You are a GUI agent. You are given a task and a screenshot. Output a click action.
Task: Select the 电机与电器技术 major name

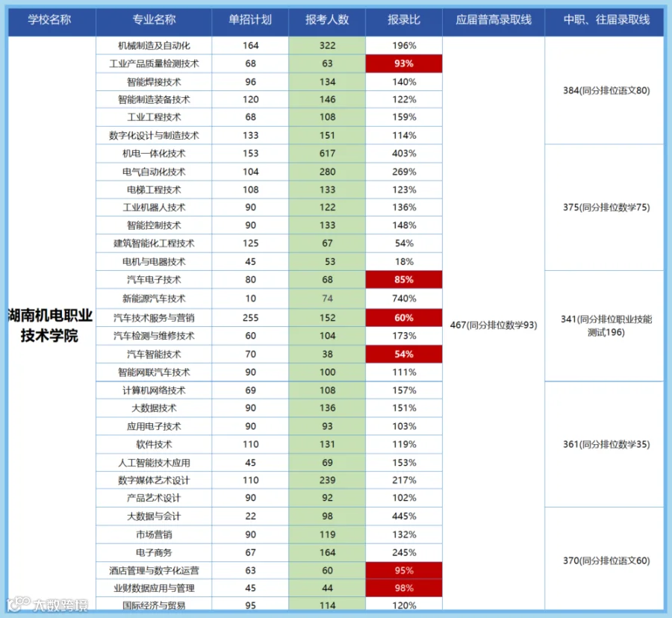click(x=154, y=262)
